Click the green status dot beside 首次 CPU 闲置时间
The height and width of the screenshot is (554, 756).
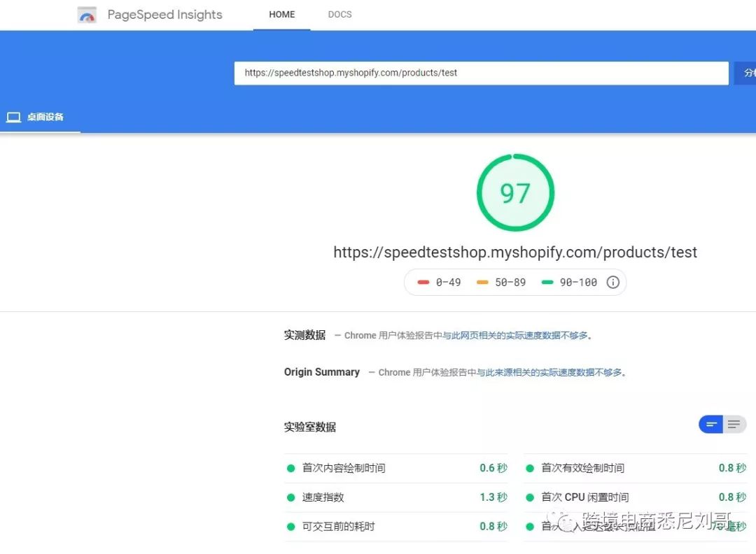click(530, 497)
